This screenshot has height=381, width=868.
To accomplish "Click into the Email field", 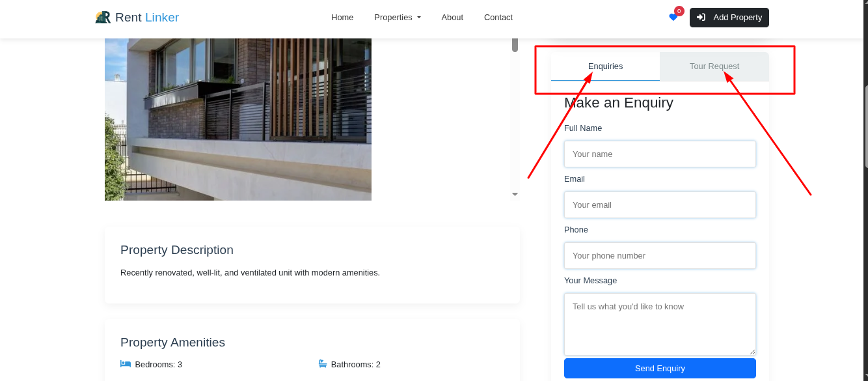I will pyautogui.click(x=660, y=205).
